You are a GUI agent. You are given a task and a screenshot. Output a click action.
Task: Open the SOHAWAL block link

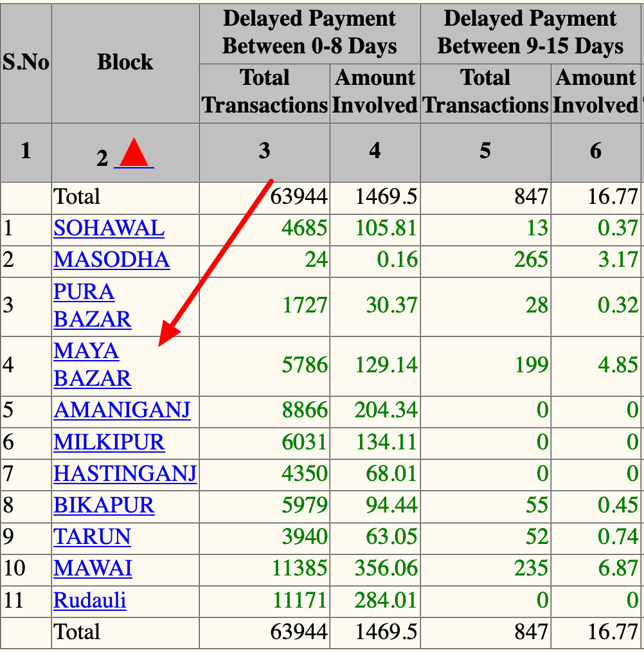pyautogui.click(x=109, y=229)
